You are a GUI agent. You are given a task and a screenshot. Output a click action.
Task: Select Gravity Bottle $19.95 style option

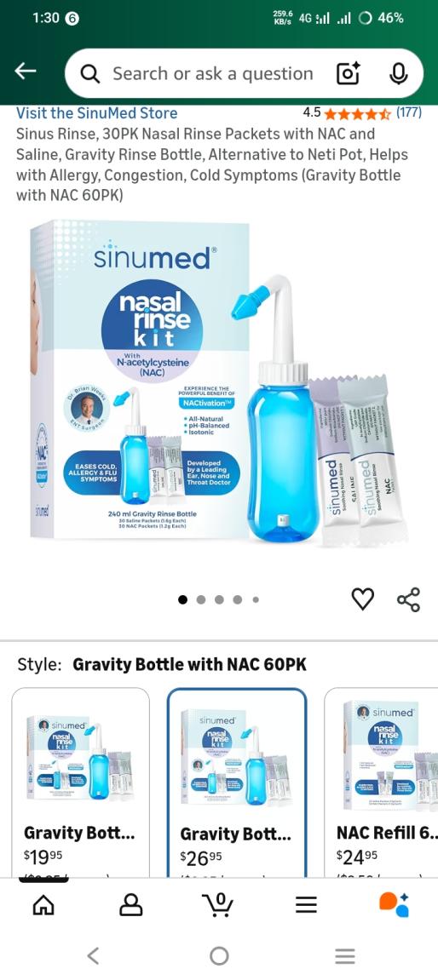(x=80, y=782)
